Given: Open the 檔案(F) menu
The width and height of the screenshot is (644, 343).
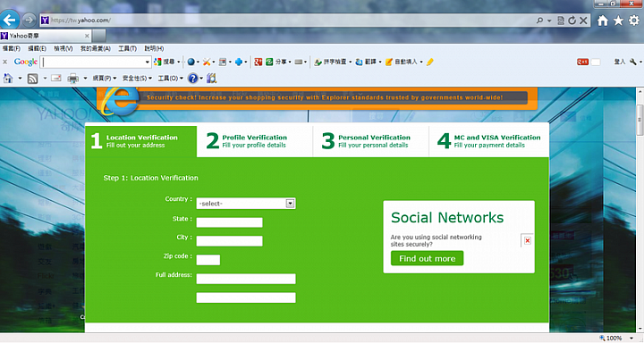Looking at the screenshot, I should point(11,48).
